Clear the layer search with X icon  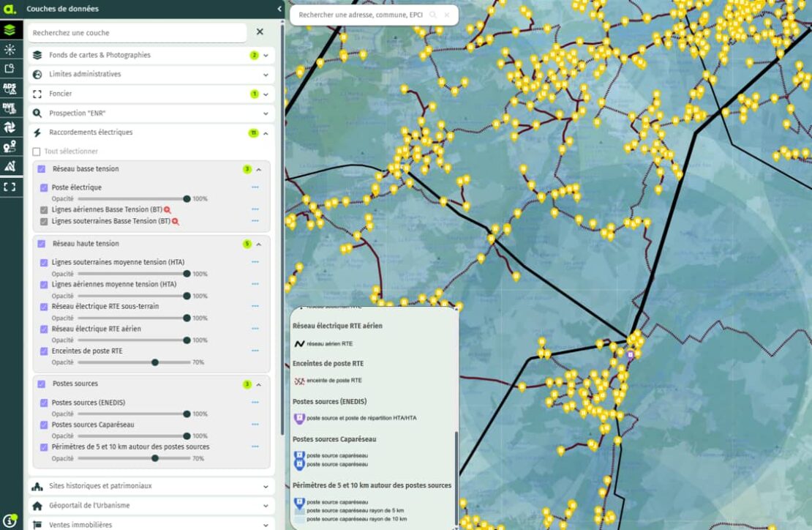point(260,32)
